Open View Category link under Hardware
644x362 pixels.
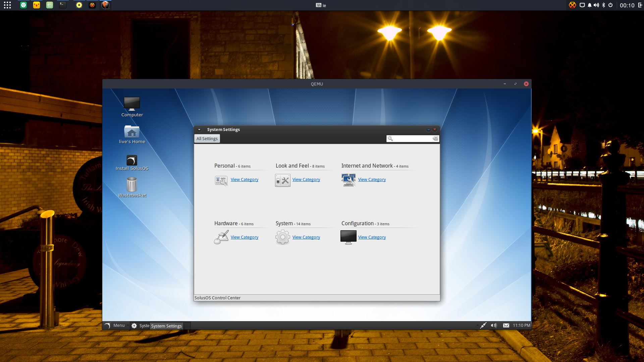coord(245,237)
